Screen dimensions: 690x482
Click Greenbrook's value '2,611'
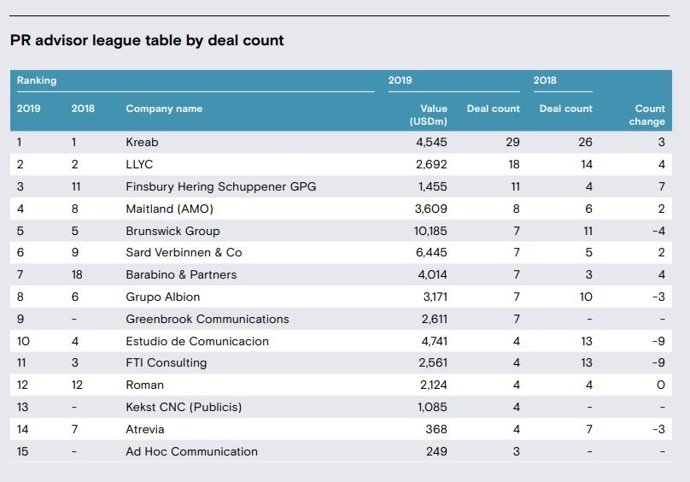coord(434,319)
